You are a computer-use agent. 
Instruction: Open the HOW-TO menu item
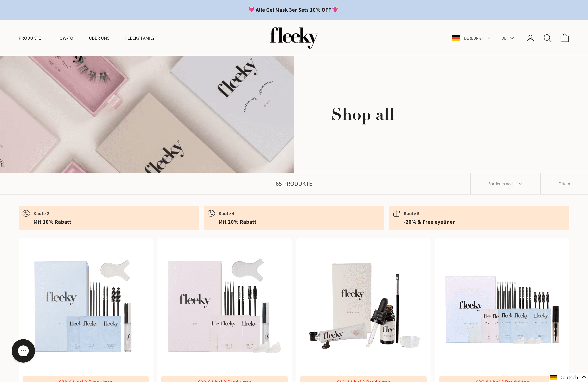[x=65, y=38]
